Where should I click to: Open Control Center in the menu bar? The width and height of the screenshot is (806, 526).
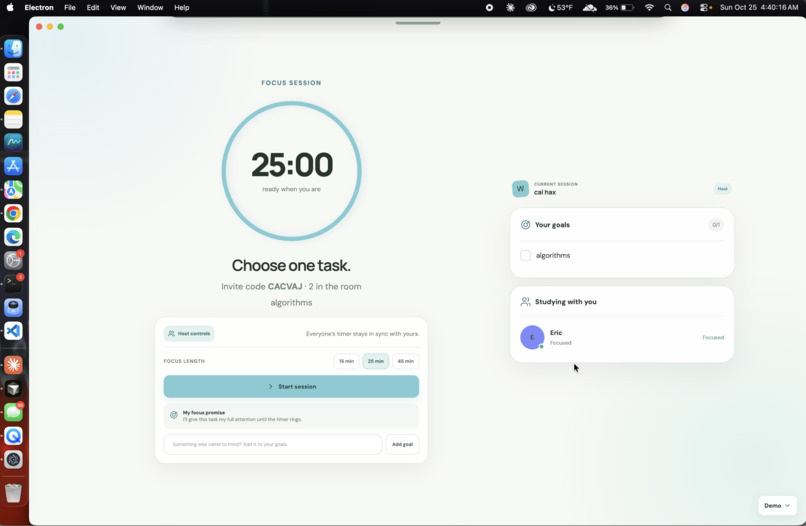(705, 8)
